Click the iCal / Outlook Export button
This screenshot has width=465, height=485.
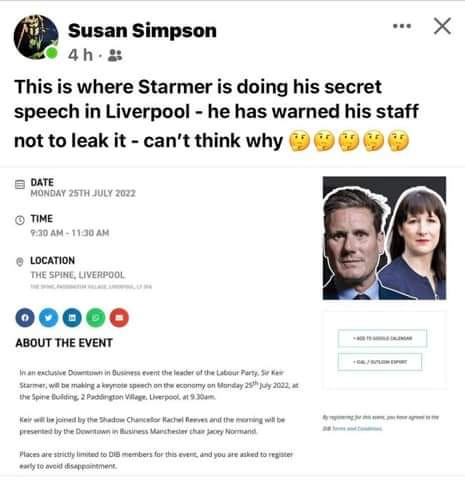pos(380,362)
